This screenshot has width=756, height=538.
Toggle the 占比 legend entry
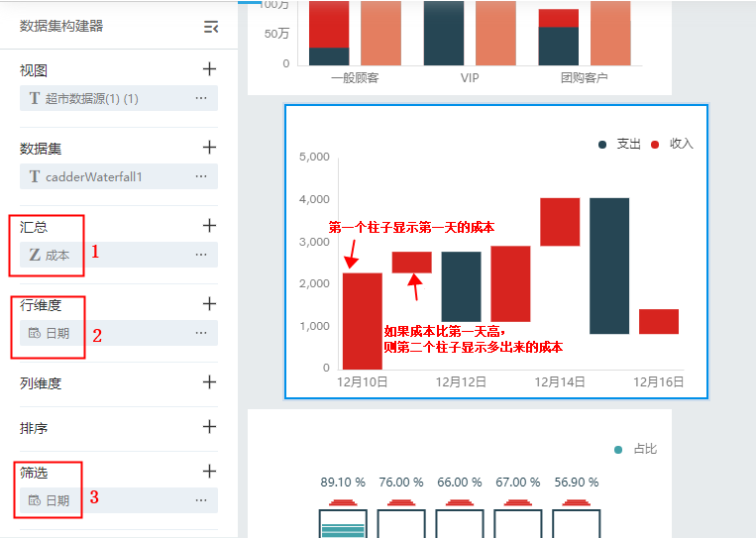(636, 449)
